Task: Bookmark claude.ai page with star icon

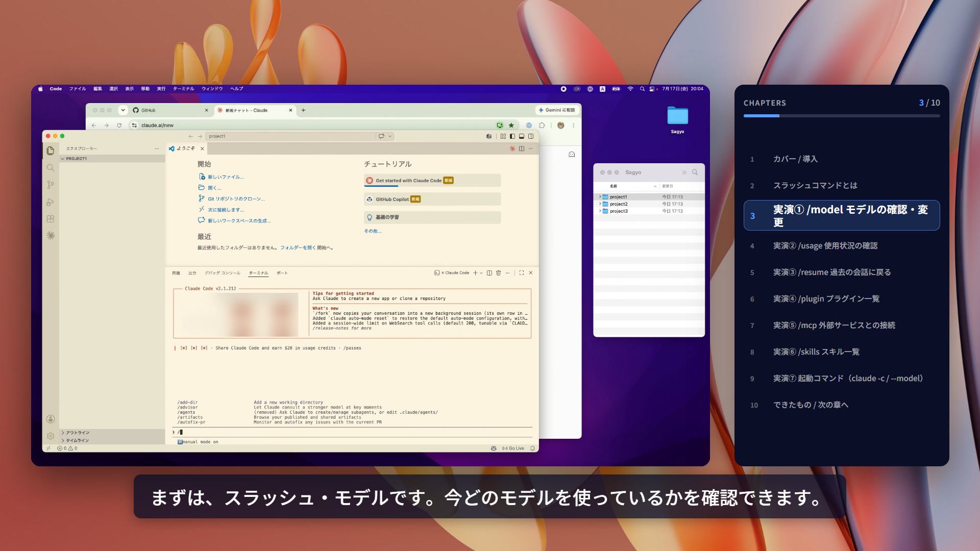Action: (x=511, y=126)
